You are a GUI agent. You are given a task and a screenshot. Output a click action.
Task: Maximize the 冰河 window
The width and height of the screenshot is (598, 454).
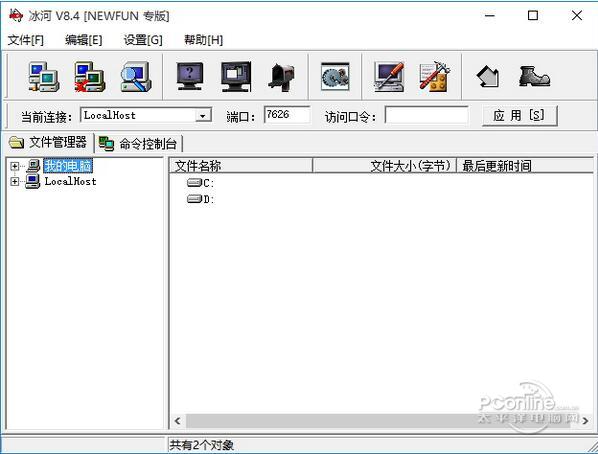tap(533, 16)
